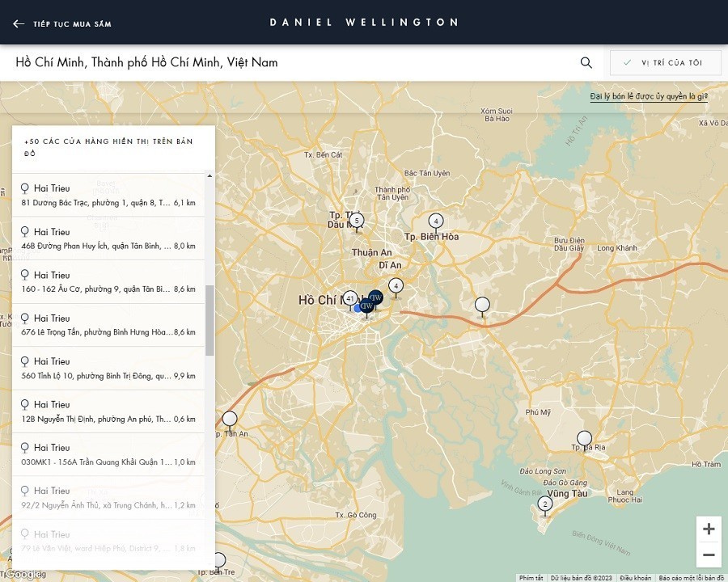
Task: Click the cluster marker labeled 41 in Hồ Chí Minh
Action: coord(349,299)
